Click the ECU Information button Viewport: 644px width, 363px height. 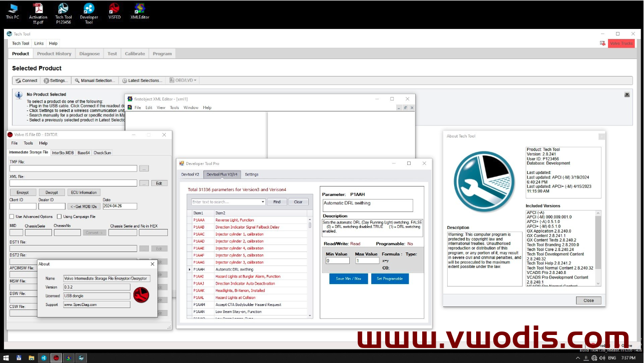tap(84, 192)
